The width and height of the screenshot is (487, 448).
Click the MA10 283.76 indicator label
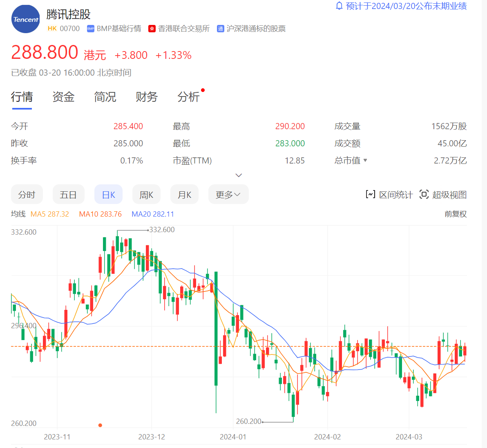coord(101,214)
